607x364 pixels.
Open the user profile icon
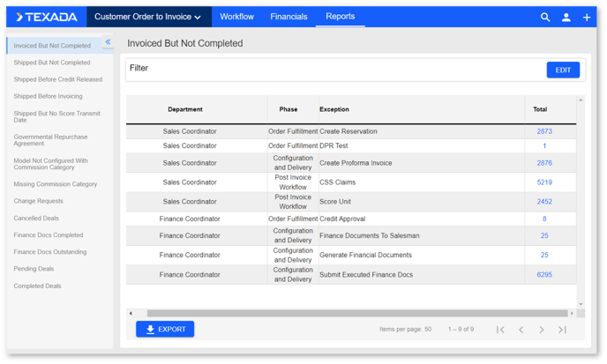pos(566,17)
